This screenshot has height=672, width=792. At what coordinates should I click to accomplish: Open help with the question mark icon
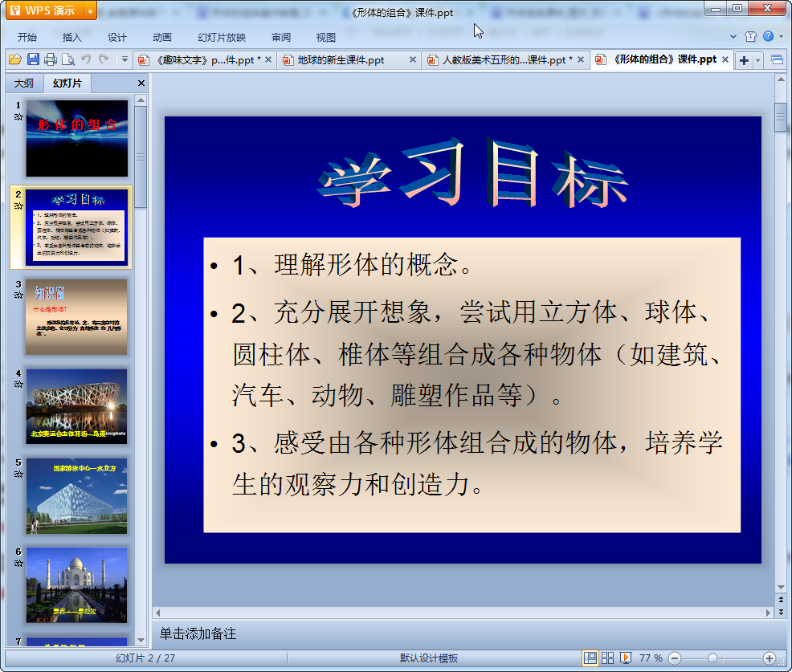pos(768,36)
